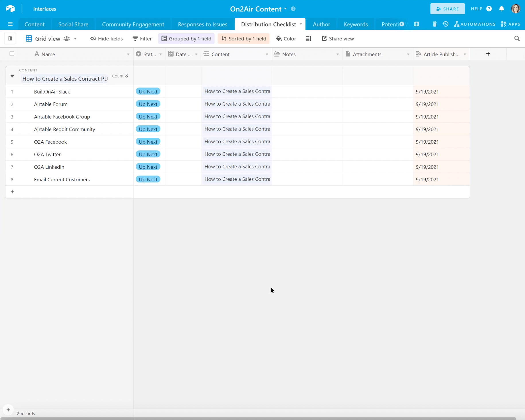Open the Notes field dropdown arrow

click(x=337, y=54)
